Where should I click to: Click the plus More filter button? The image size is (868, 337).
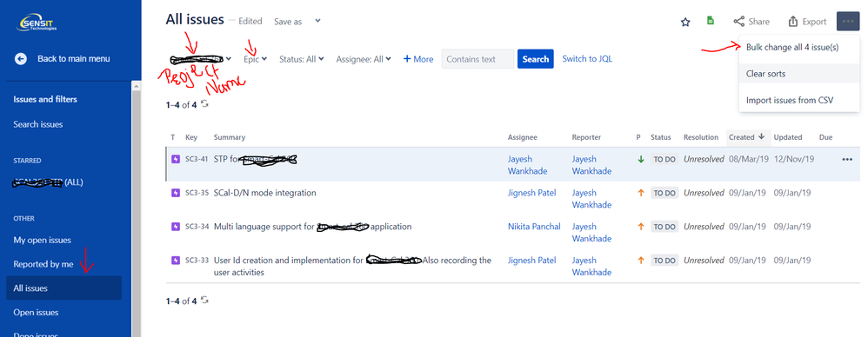pyautogui.click(x=418, y=59)
